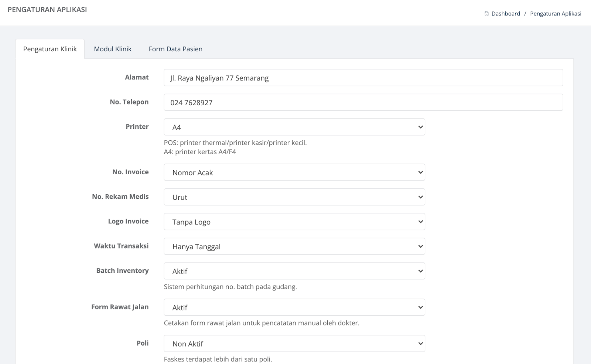
Task: Click the Pengaturan Aplikasi breadcrumb text
Action: (x=556, y=14)
